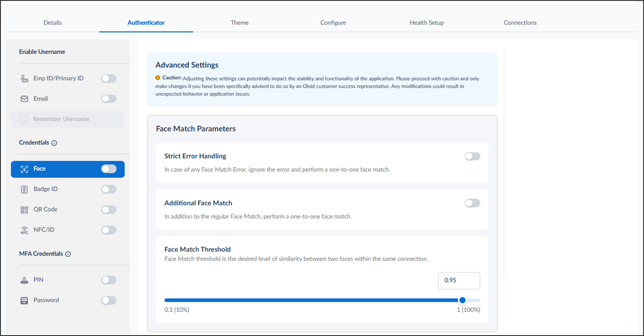This screenshot has width=644, height=336.
Task: Enable the Additional Face Match switch
Action: (x=472, y=203)
